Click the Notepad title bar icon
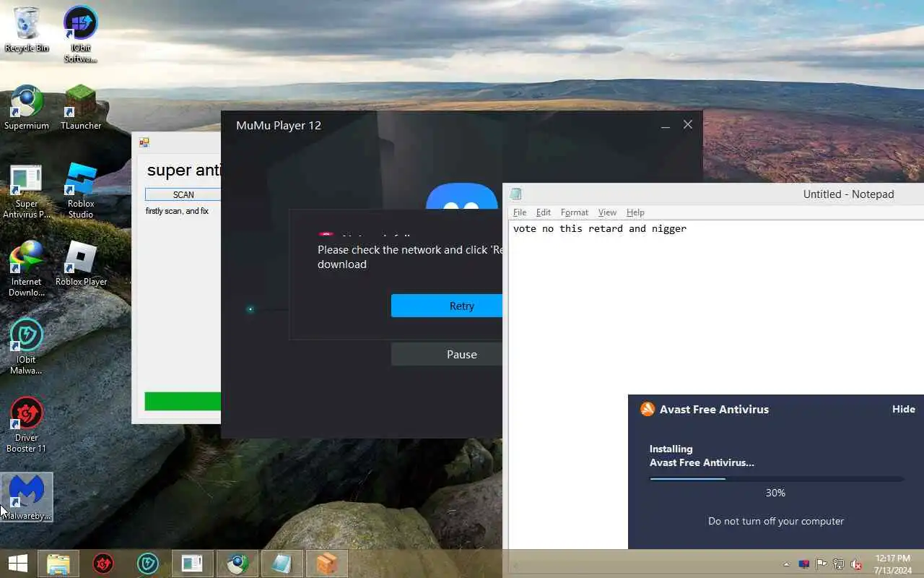Screen dimensions: 924x578 515,194
